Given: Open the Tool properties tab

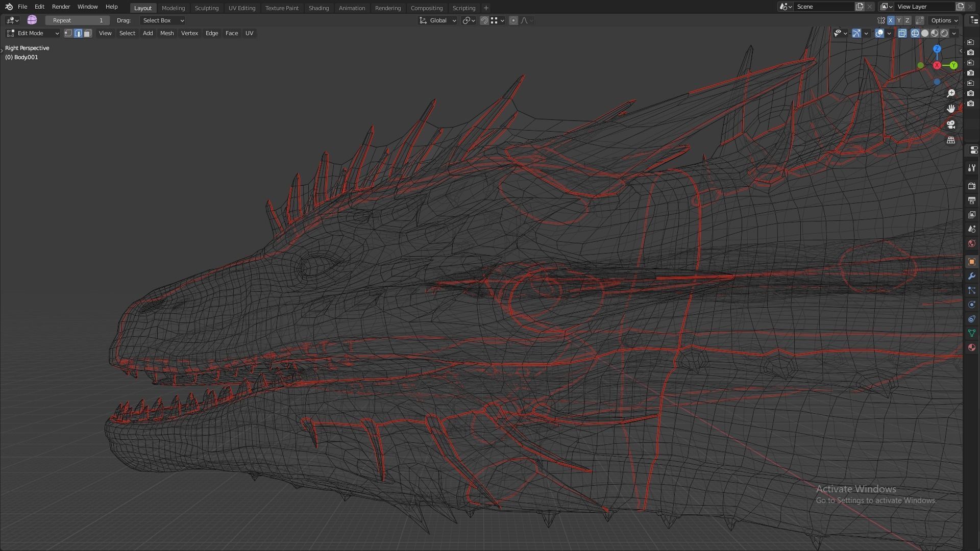Looking at the screenshot, I should point(972,168).
